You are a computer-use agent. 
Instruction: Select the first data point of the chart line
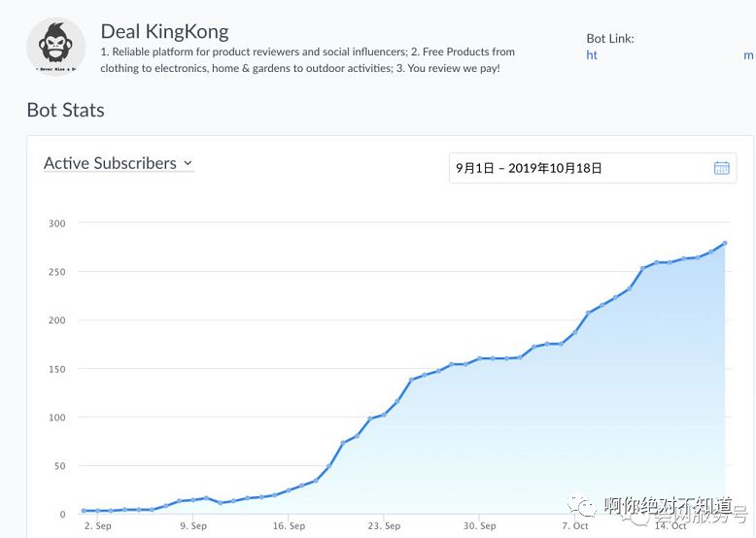[x=85, y=511]
